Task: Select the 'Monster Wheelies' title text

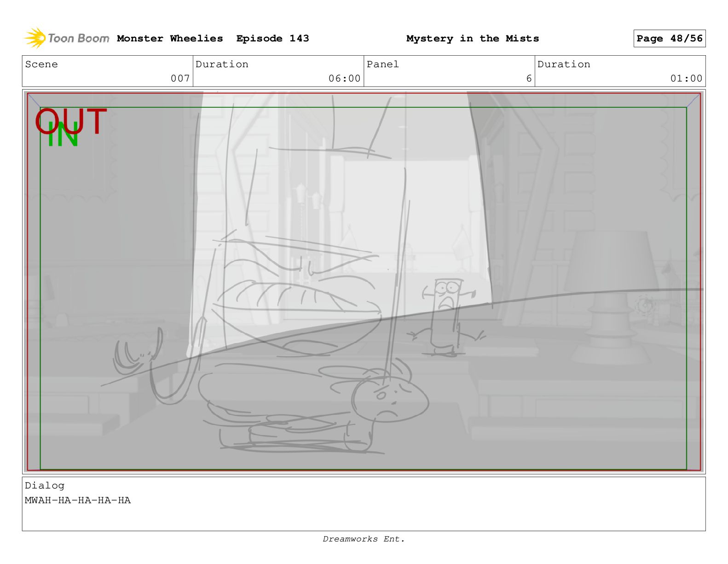Action: (x=170, y=39)
